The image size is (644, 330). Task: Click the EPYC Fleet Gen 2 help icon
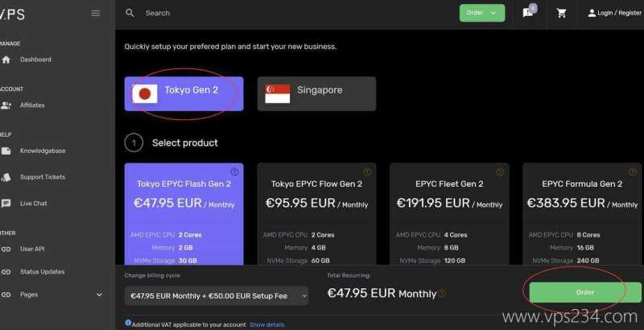click(500, 171)
